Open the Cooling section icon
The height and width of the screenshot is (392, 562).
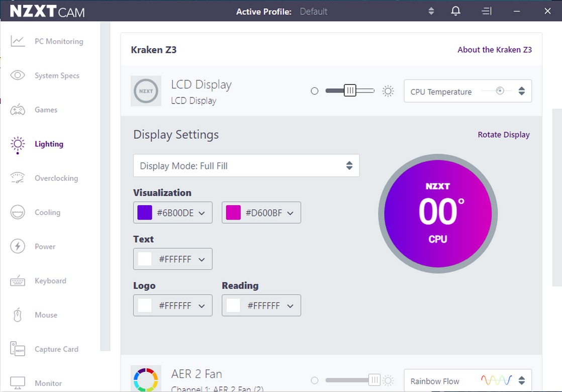(18, 212)
